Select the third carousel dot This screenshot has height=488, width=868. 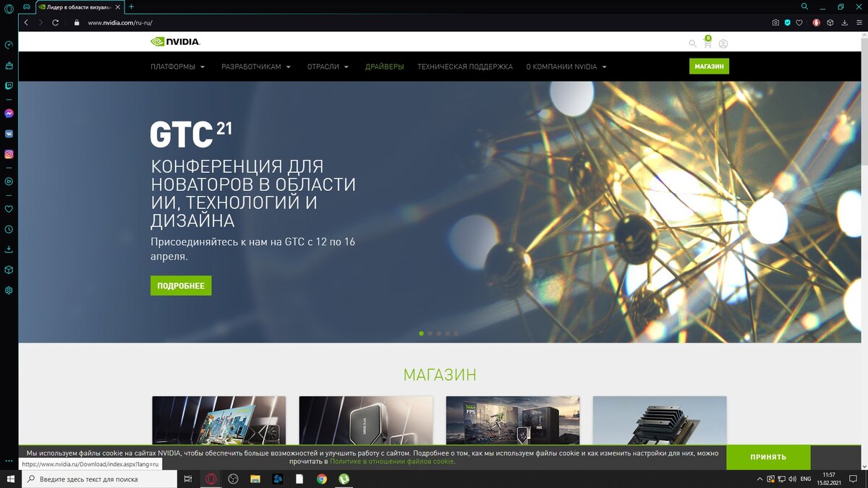pyautogui.click(x=439, y=333)
